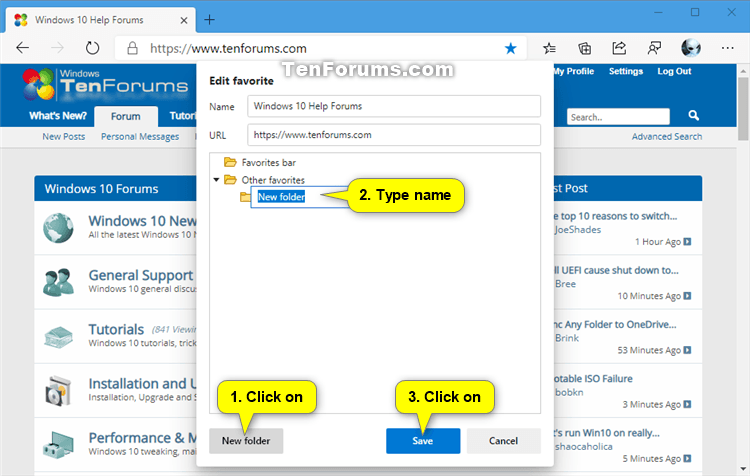Open a new tab with plus button
The width and height of the screenshot is (750, 476).
tap(210, 20)
